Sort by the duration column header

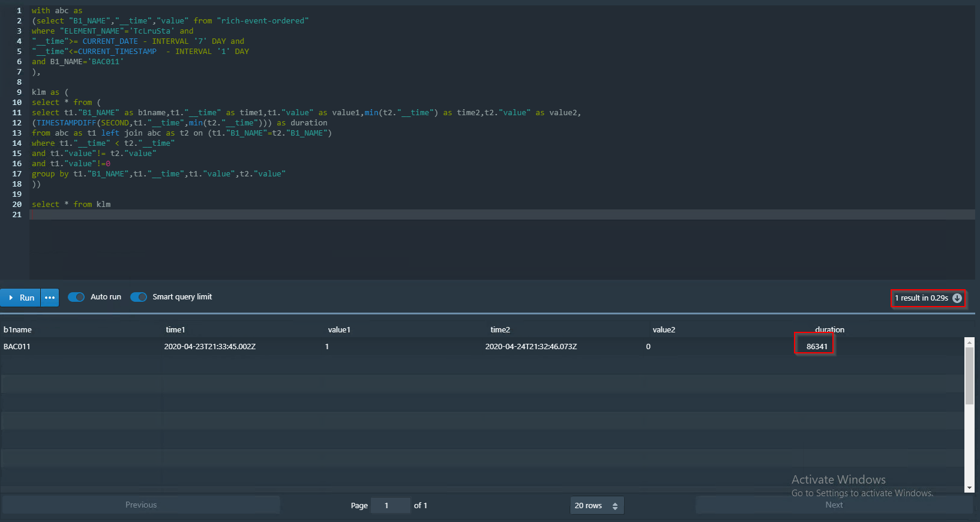829,329
